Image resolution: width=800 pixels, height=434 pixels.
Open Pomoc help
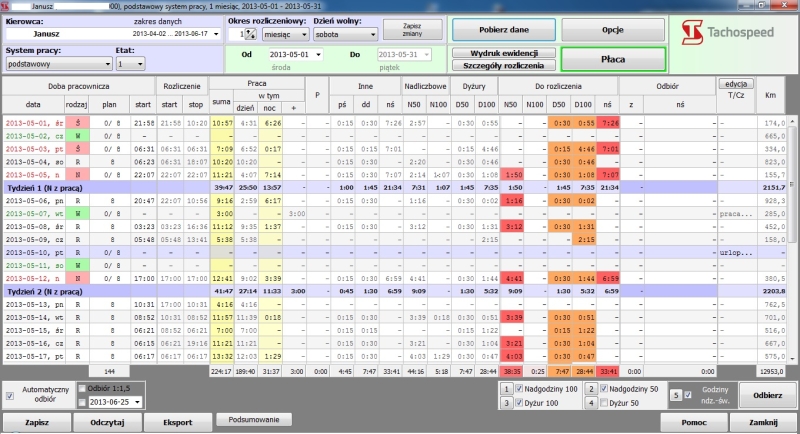pos(694,422)
